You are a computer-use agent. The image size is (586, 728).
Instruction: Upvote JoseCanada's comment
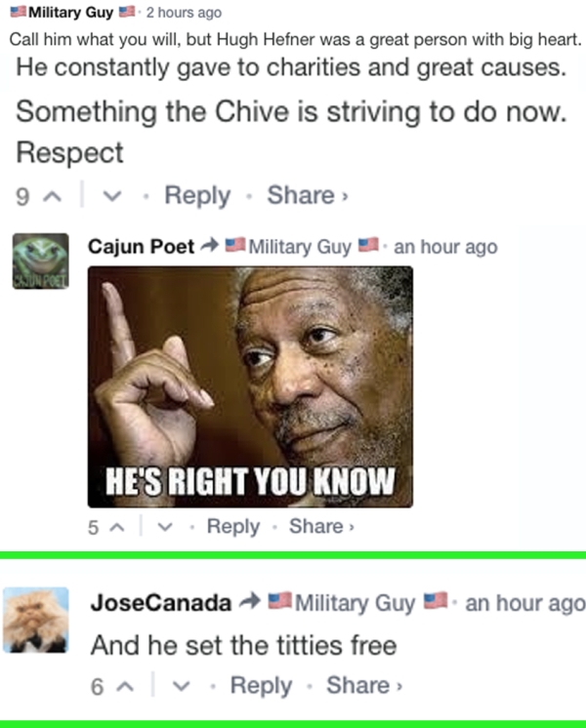(x=125, y=686)
